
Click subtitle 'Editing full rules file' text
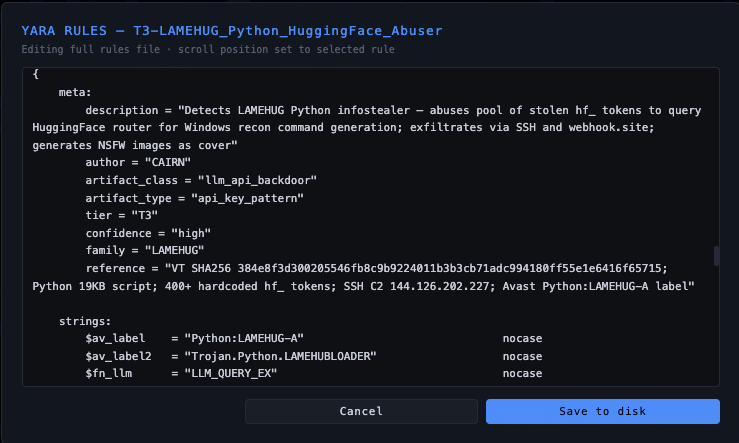[90, 49]
